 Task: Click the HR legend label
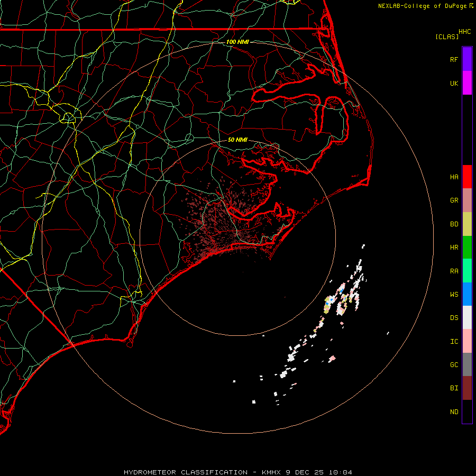point(454,248)
